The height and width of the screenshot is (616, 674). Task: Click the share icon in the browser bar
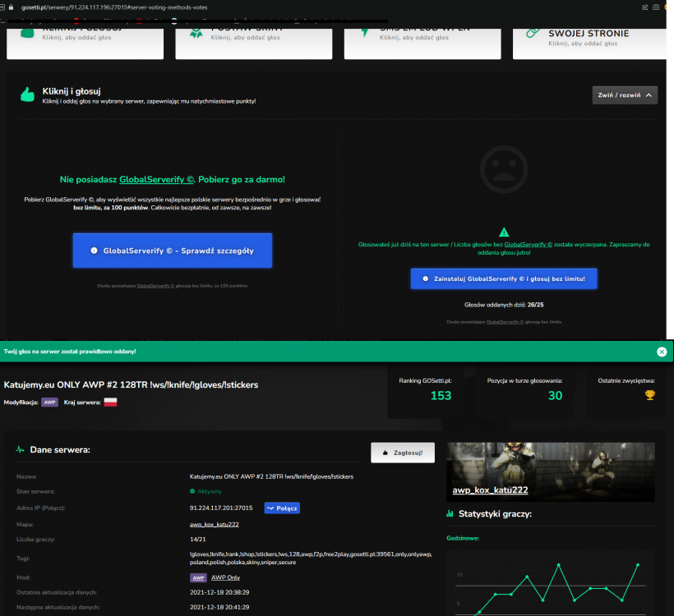[x=644, y=7]
